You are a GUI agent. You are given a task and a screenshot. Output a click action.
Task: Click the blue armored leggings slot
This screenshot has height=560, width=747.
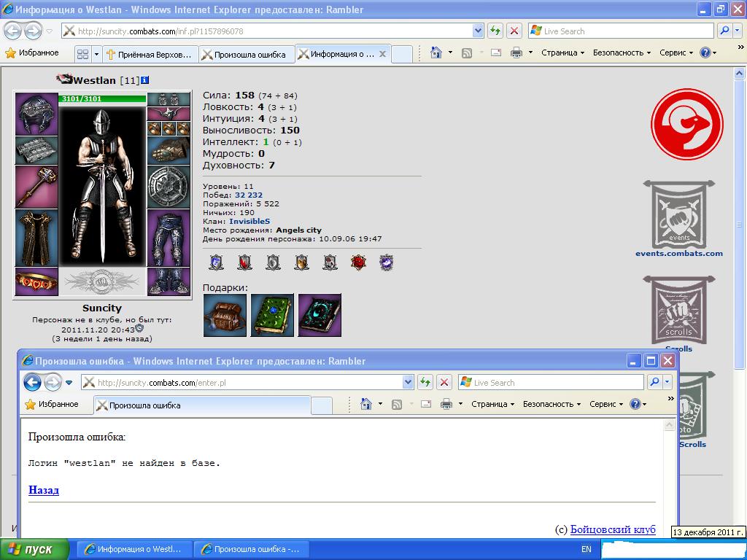[169, 238]
